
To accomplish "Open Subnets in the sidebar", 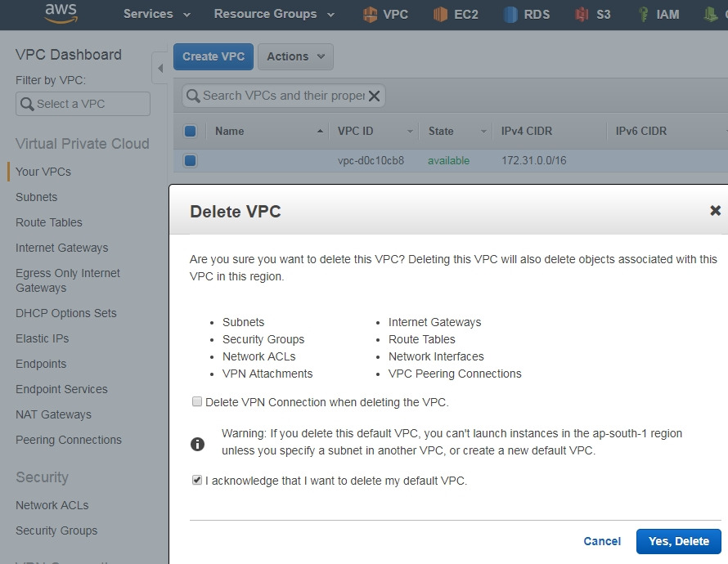I will point(36,197).
